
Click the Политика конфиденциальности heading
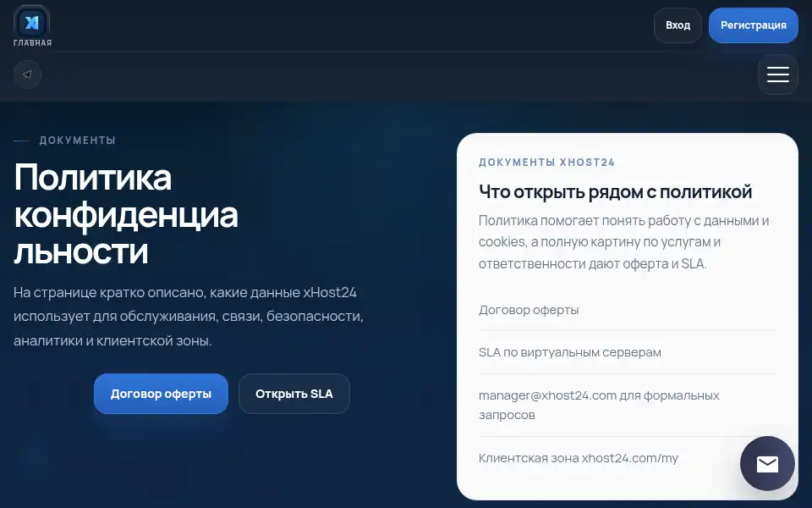coord(126,213)
